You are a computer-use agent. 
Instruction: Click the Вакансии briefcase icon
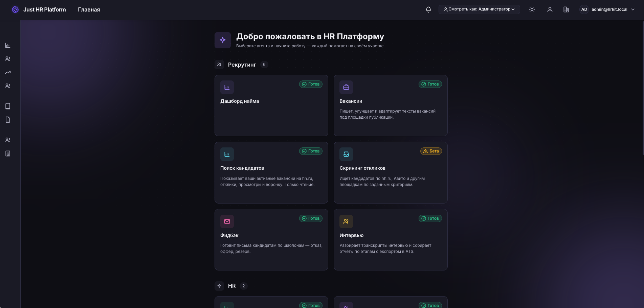pos(346,87)
